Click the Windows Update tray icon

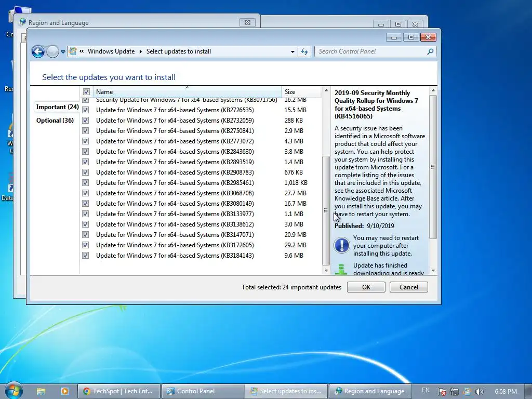coord(467,392)
